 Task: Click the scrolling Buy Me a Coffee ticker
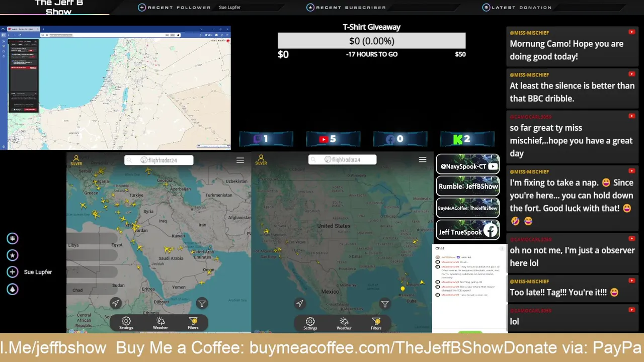(x=322, y=347)
